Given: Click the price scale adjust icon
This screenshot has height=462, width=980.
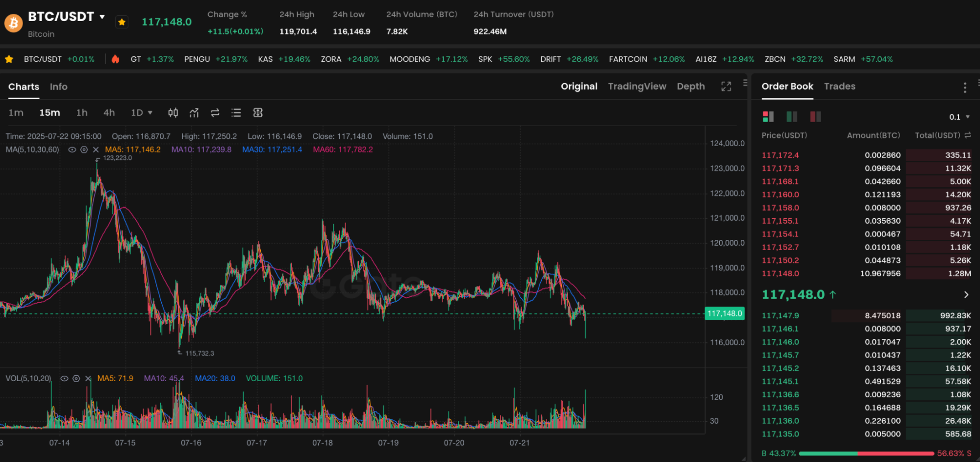Looking at the screenshot, I should (x=258, y=113).
